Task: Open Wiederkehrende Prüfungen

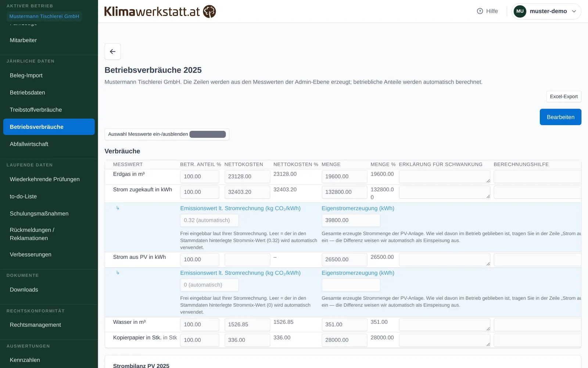Action: click(x=49, y=179)
